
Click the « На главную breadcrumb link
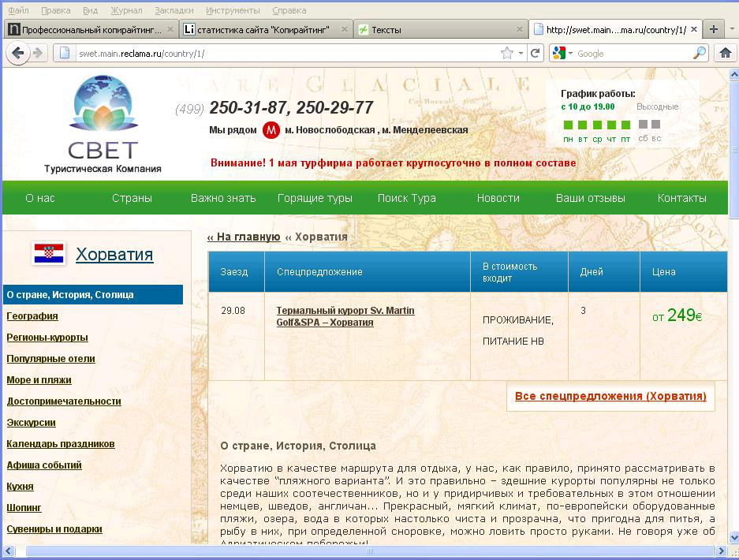click(244, 237)
